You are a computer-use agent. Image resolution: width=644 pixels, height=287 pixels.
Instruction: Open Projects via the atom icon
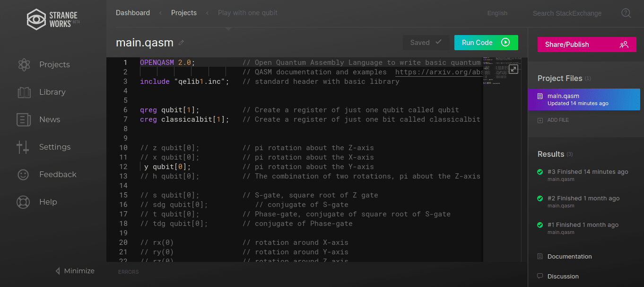tap(24, 64)
